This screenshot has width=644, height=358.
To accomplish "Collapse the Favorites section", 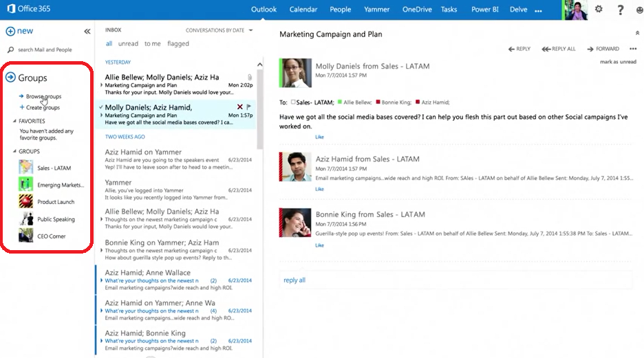I will pos(15,121).
